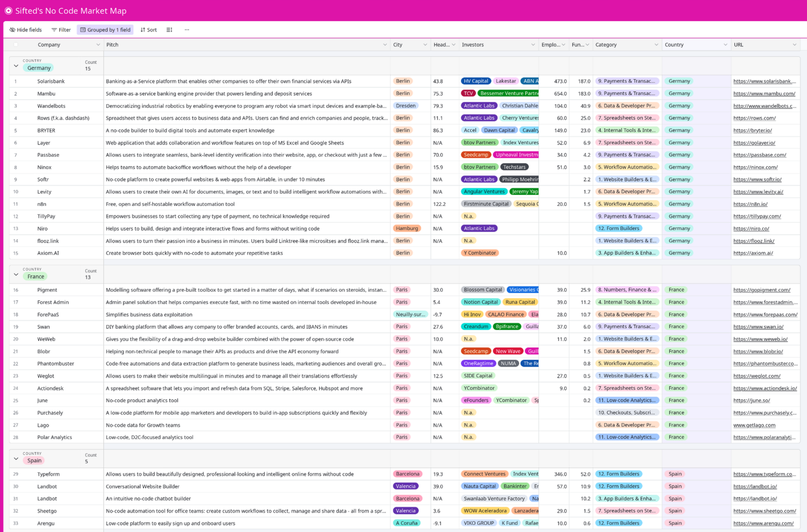Click the France group label tag
Image resolution: width=807 pixels, height=532 pixels.
36,277
